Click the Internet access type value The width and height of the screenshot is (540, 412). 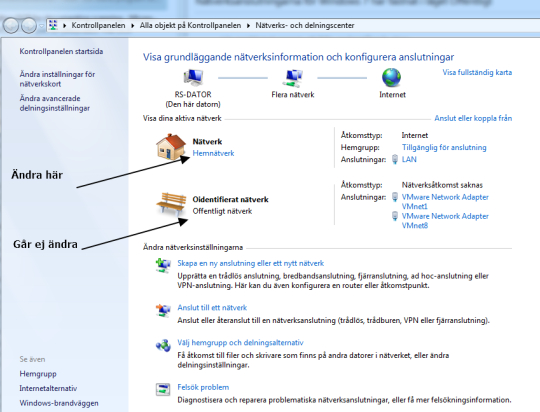[x=415, y=135]
